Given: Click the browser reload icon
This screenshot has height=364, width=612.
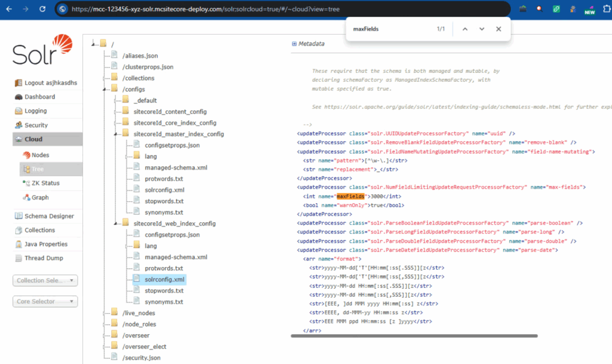Looking at the screenshot, I should [42, 9].
